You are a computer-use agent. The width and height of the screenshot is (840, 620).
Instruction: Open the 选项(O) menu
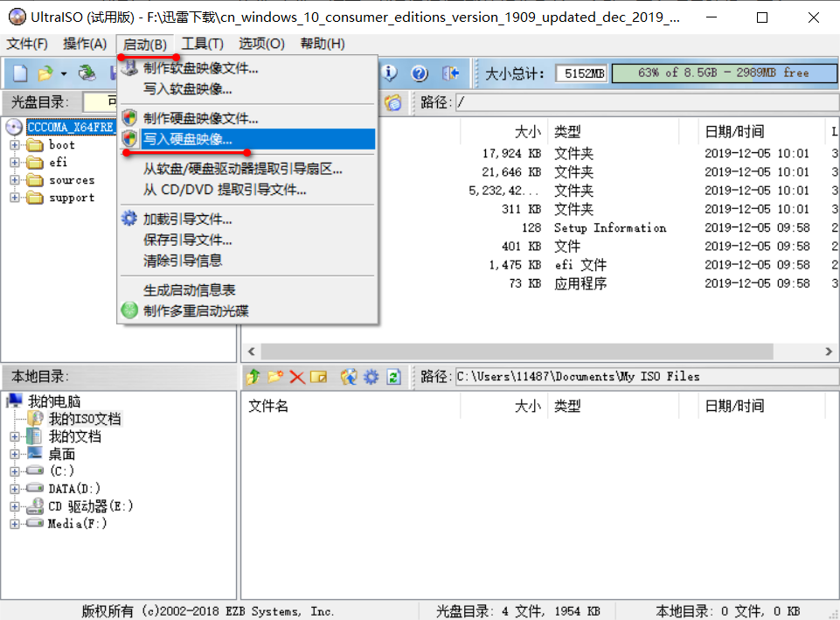tap(261, 44)
